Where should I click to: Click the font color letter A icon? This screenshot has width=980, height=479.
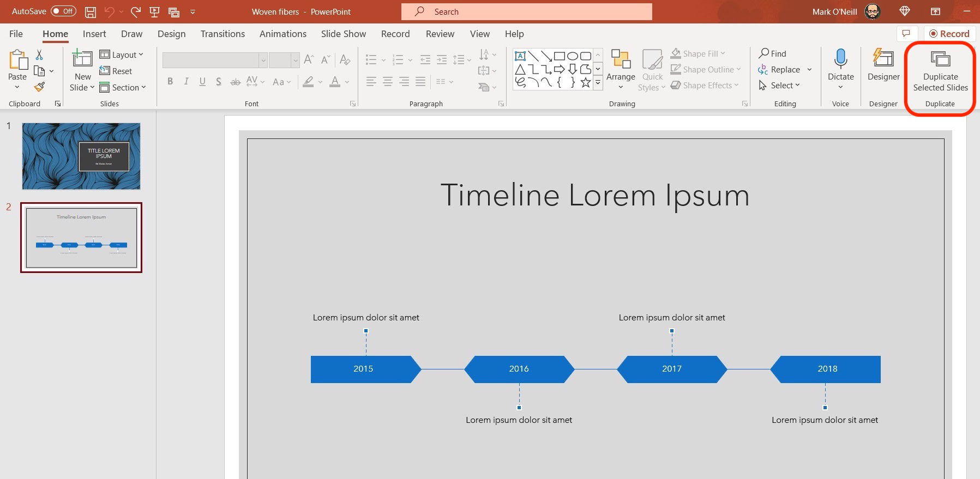coord(335,82)
